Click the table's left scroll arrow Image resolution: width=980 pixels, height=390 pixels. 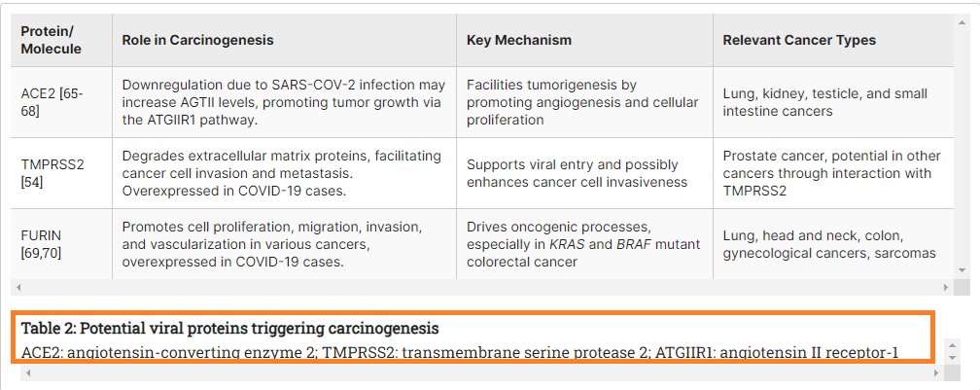point(17,288)
